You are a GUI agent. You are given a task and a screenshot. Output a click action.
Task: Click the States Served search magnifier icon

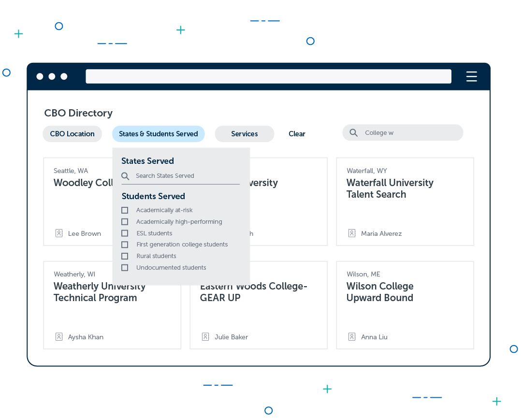tap(126, 176)
